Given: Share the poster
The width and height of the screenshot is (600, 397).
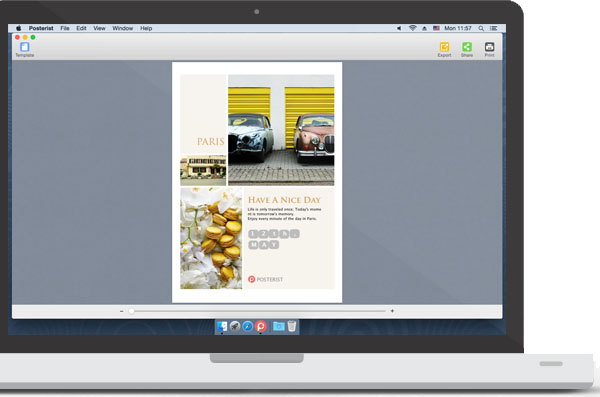Looking at the screenshot, I should pyautogui.click(x=467, y=49).
